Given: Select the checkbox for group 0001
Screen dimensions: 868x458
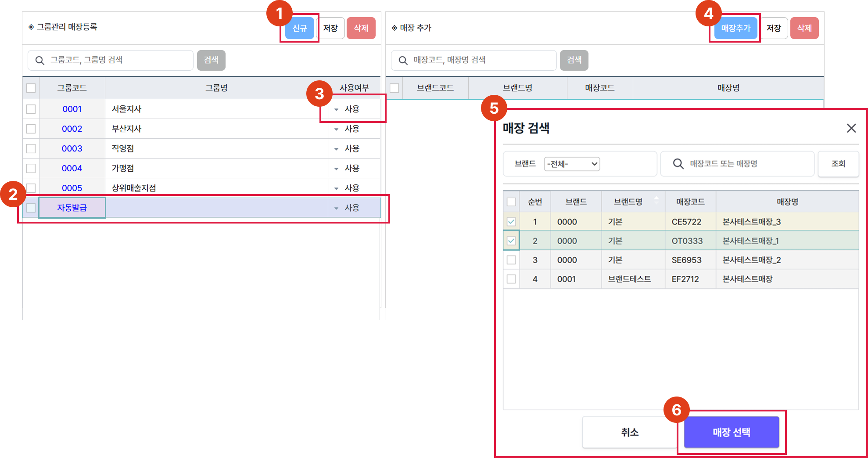Looking at the screenshot, I should click(31, 109).
